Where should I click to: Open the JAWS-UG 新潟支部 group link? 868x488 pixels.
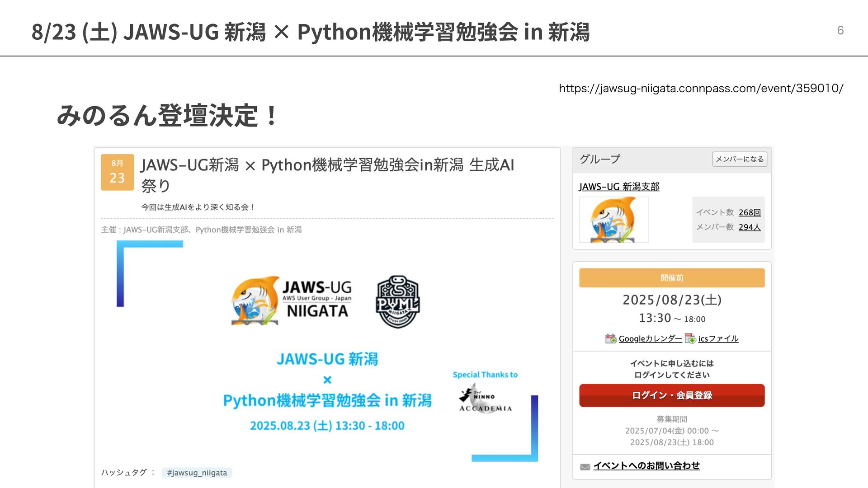point(619,187)
